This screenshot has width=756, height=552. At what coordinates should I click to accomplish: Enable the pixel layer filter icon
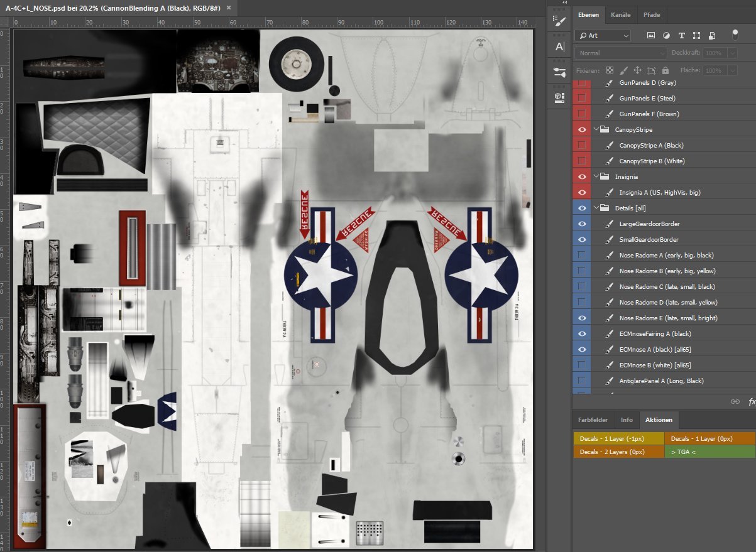click(651, 35)
